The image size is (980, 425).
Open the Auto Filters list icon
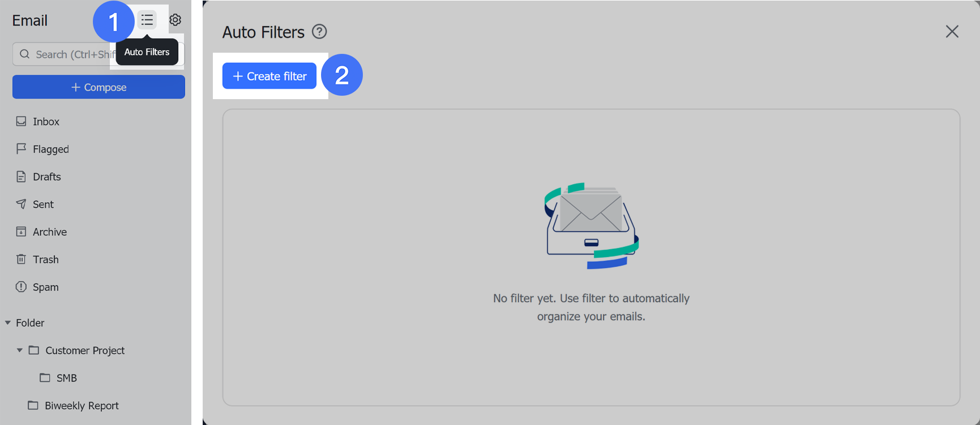tap(147, 20)
